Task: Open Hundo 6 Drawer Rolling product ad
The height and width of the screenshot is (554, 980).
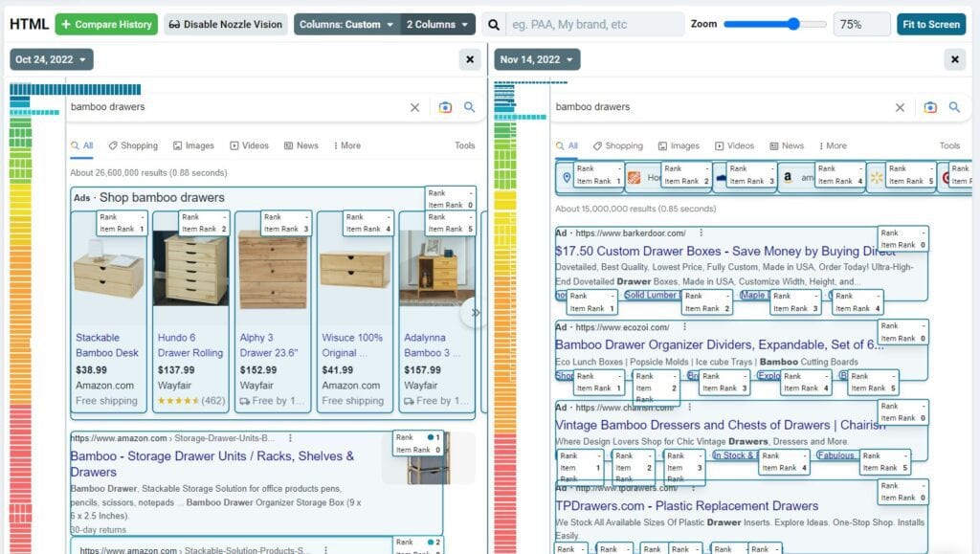Action: (x=190, y=344)
